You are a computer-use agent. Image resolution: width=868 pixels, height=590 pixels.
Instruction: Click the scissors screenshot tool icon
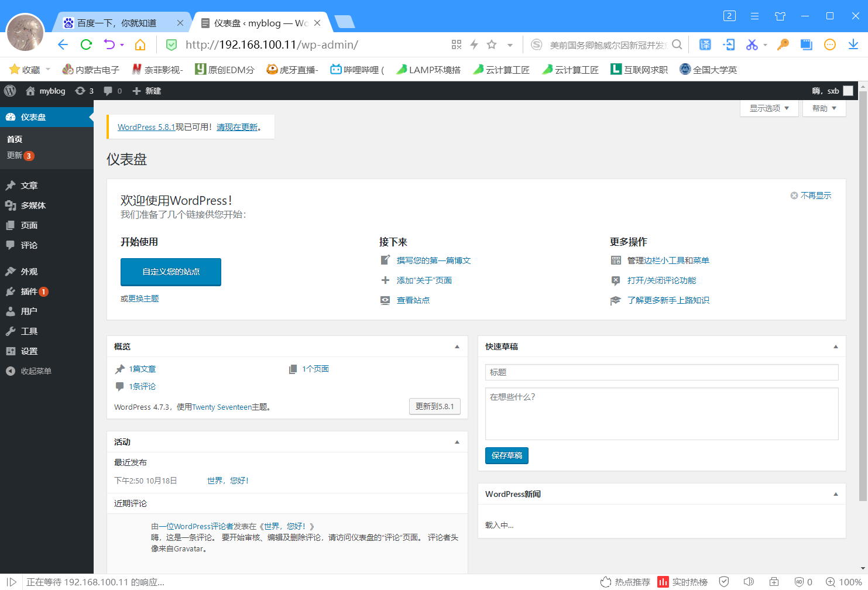752,44
